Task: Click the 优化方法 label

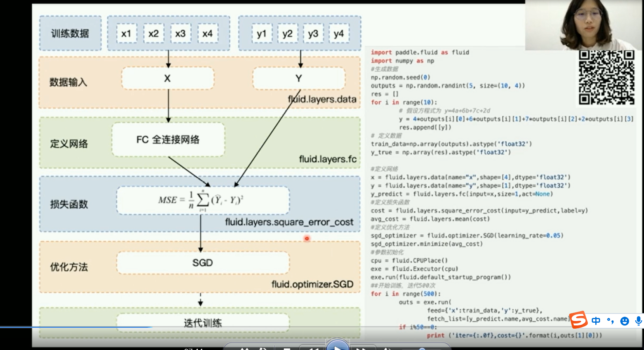Action: pos(69,267)
